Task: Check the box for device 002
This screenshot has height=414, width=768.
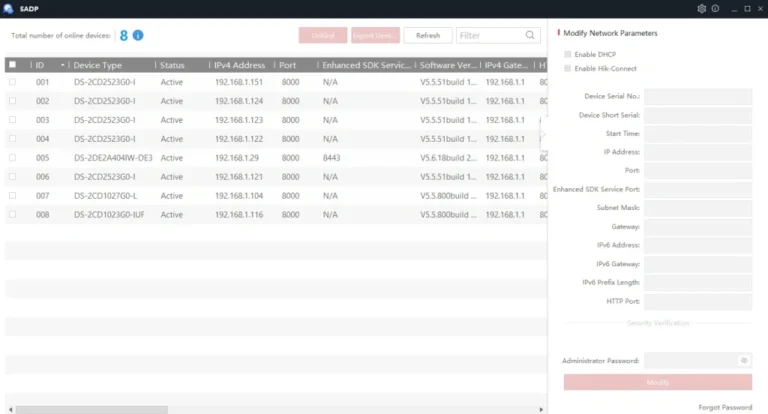Action: tap(12, 100)
